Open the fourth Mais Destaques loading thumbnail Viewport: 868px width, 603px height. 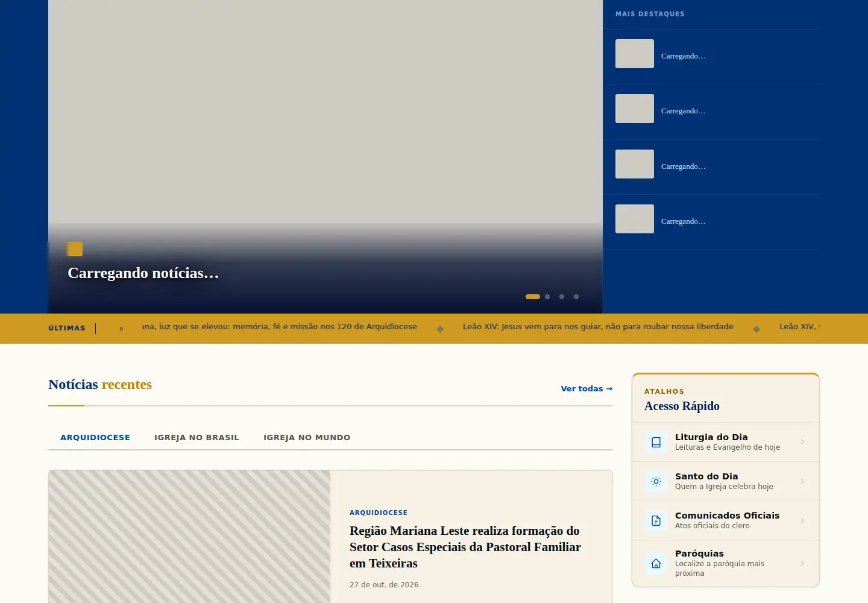(x=635, y=219)
